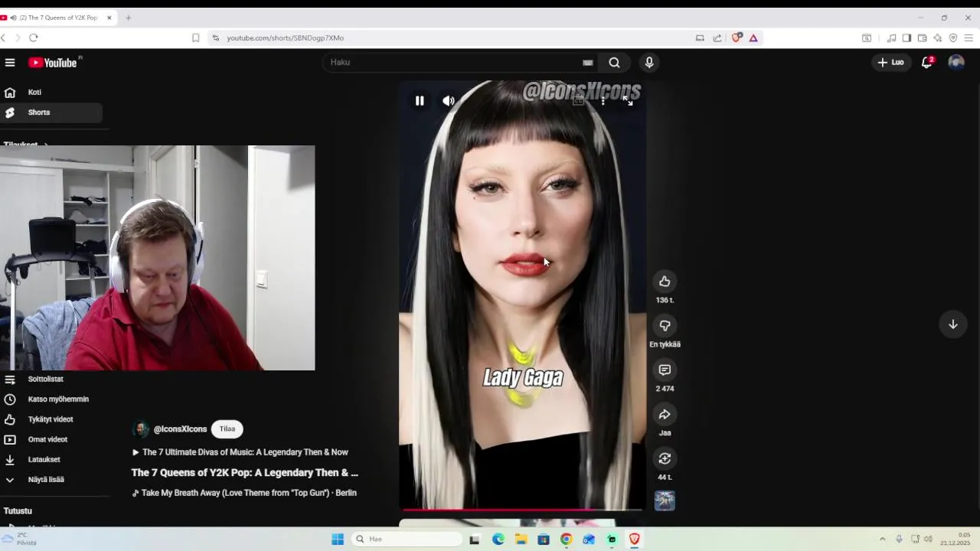Open the @IconsXIcons channel link

(180, 429)
